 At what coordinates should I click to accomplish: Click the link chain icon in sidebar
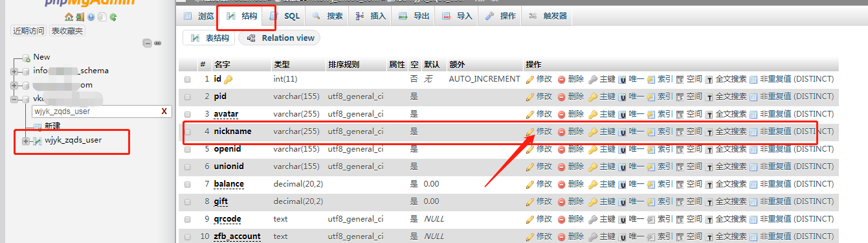point(157,43)
